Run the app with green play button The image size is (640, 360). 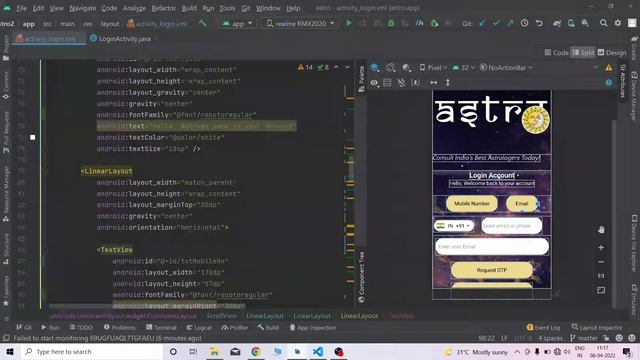(349, 23)
